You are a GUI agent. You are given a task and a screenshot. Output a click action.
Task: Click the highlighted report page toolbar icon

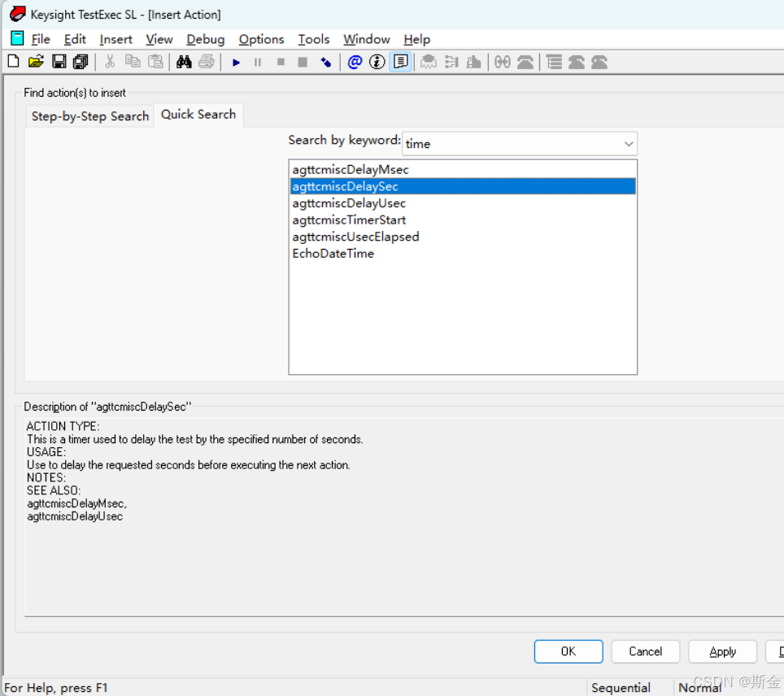tap(400, 62)
